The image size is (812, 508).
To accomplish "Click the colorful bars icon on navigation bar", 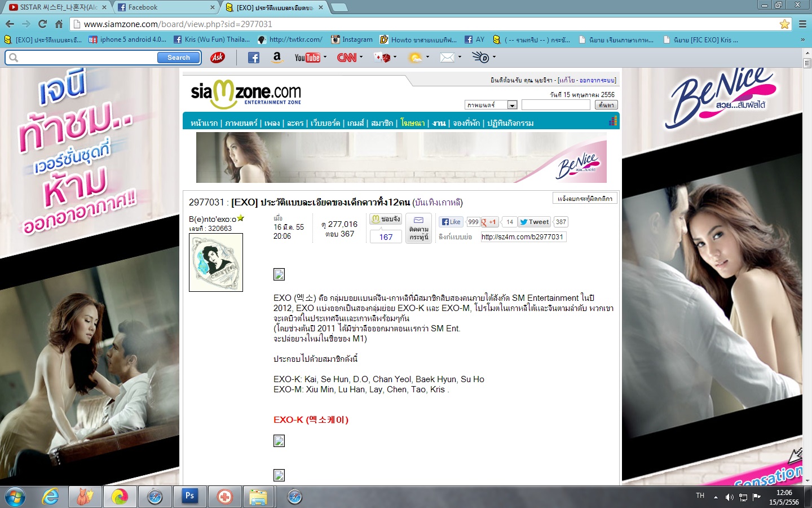I will 613,121.
